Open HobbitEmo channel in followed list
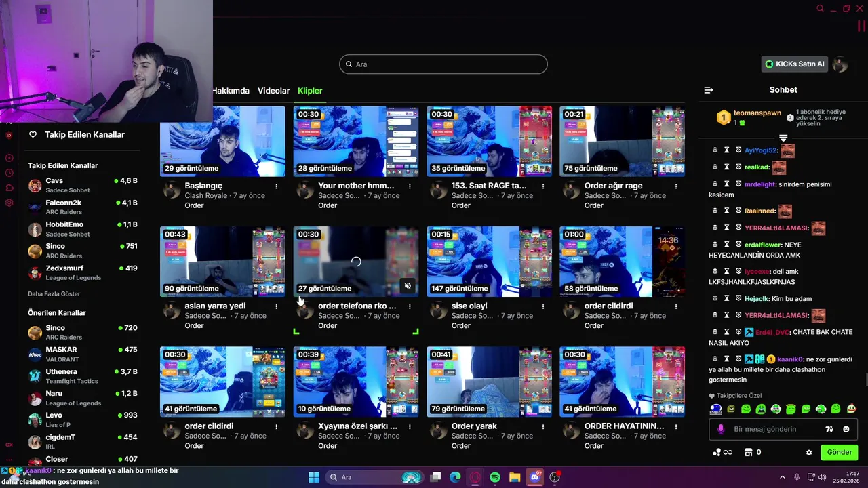Viewport: 868px width, 488px height. click(83, 228)
